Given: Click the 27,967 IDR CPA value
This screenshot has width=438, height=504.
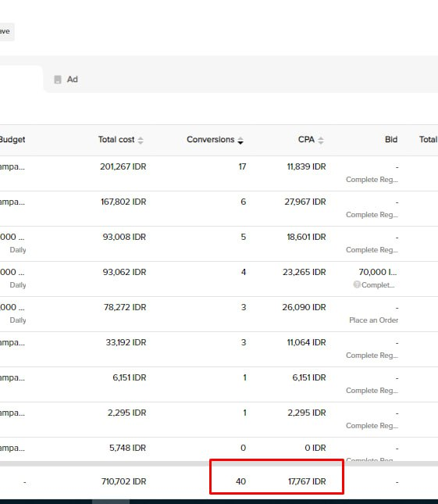Looking at the screenshot, I should tap(305, 202).
